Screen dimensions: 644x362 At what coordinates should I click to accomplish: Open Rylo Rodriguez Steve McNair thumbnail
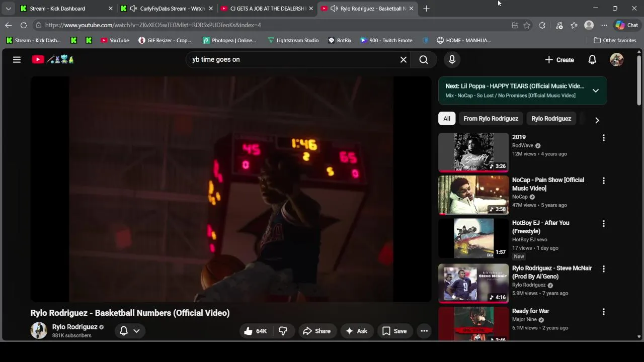(x=473, y=284)
